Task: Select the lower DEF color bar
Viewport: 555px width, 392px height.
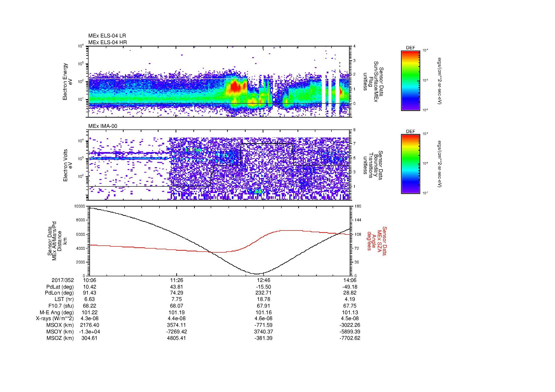Action: click(410, 164)
